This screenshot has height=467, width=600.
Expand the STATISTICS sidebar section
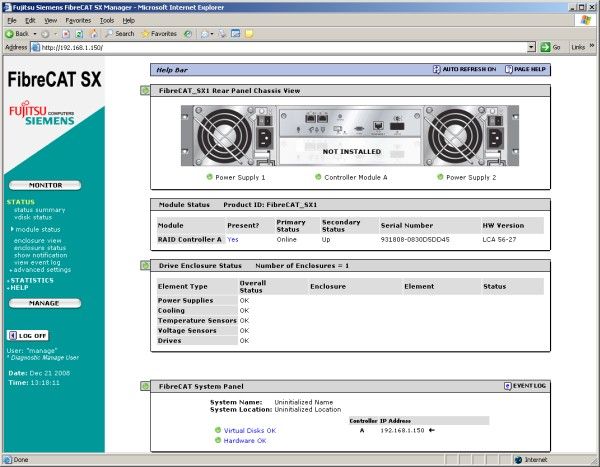pos(31,280)
